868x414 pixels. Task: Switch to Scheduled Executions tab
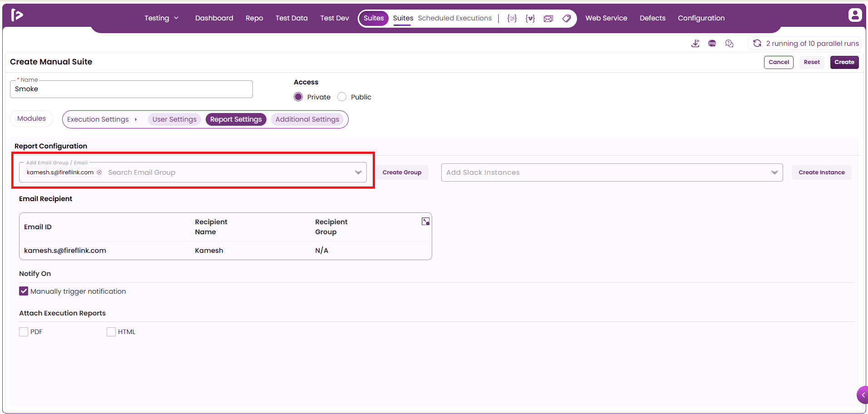[x=455, y=18]
